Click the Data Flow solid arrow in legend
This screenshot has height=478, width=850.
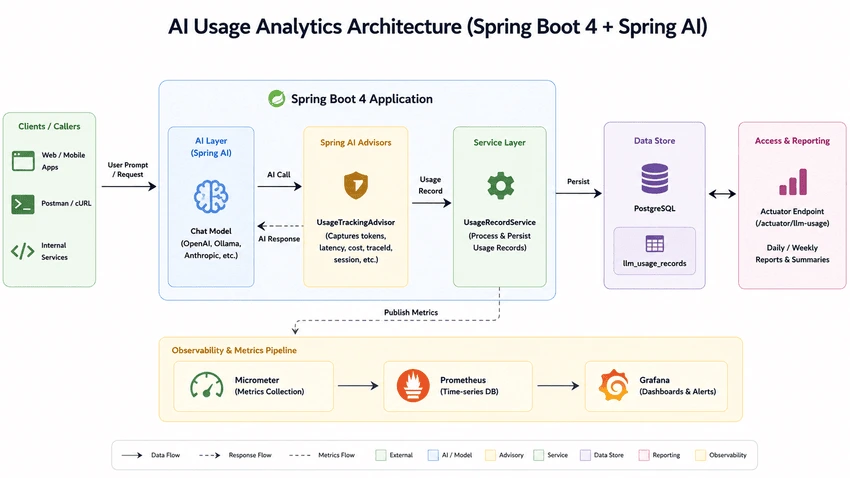(x=132, y=455)
